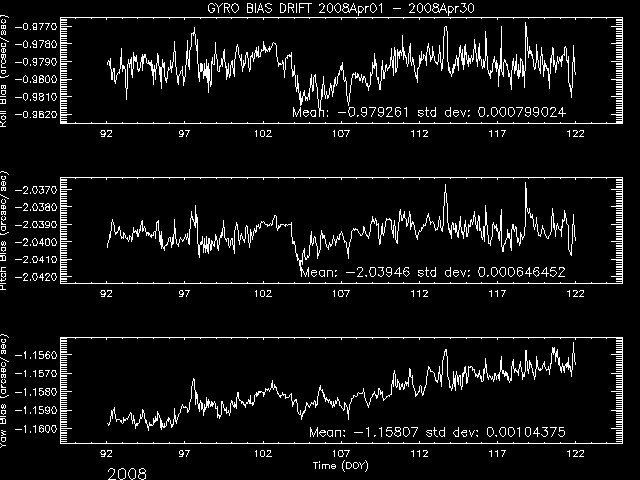This screenshot has height=480, width=640.
Task: Click the -1.1570 tick label on yaw plot
Action: tap(36, 373)
